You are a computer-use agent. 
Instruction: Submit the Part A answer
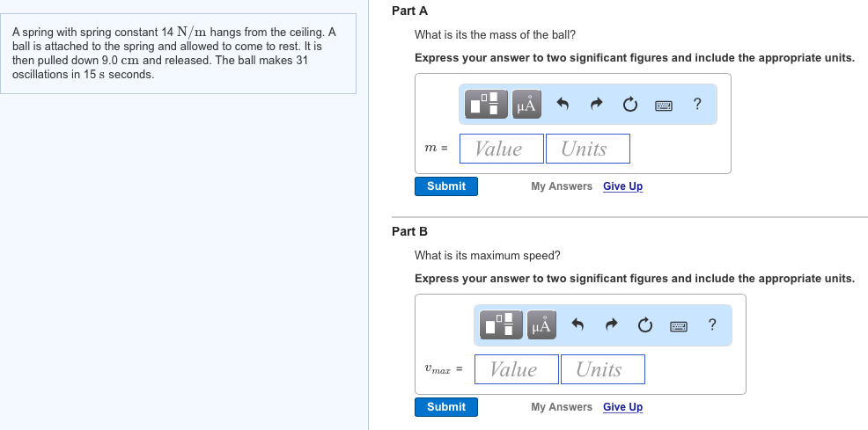(x=446, y=186)
